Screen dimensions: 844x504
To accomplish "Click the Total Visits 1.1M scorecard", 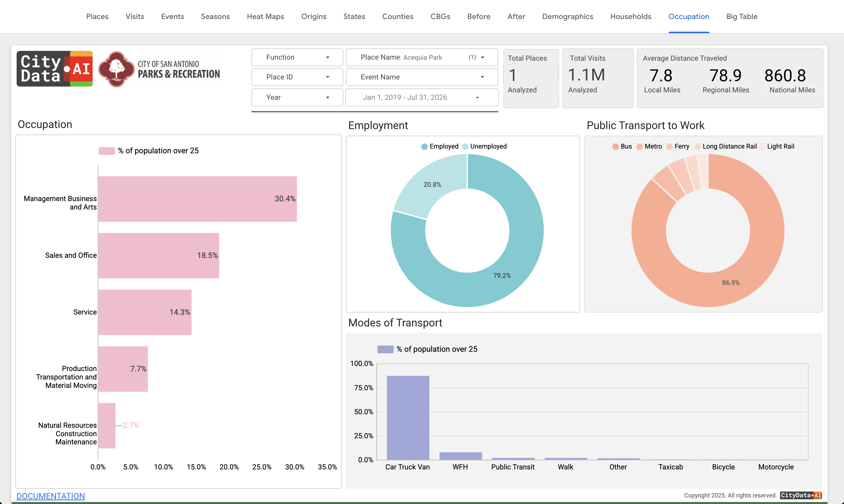I will pyautogui.click(x=598, y=78).
